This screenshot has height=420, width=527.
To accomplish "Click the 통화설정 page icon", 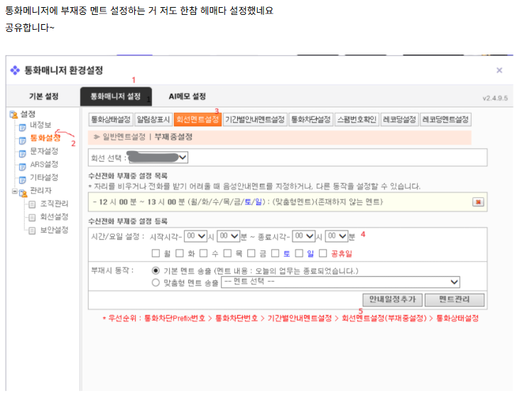I will pos(23,140).
